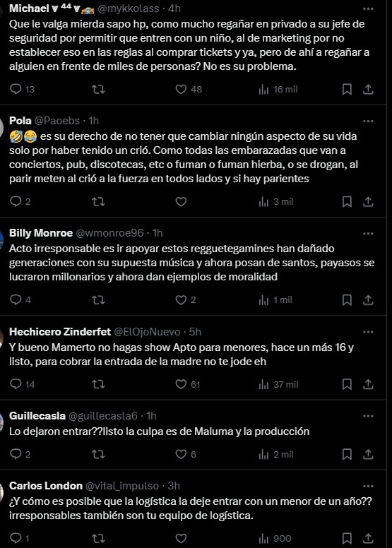
Task: Open more options for Michael's tweet
Action: tap(368, 8)
